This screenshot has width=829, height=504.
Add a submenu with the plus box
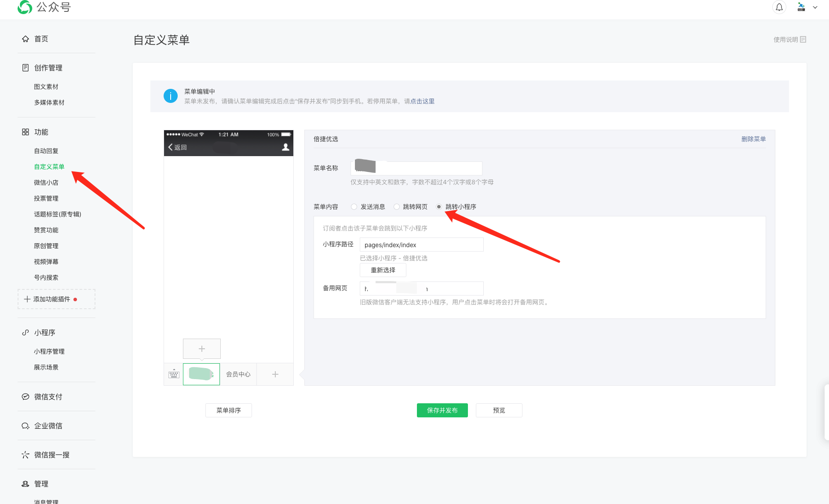(x=202, y=349)
